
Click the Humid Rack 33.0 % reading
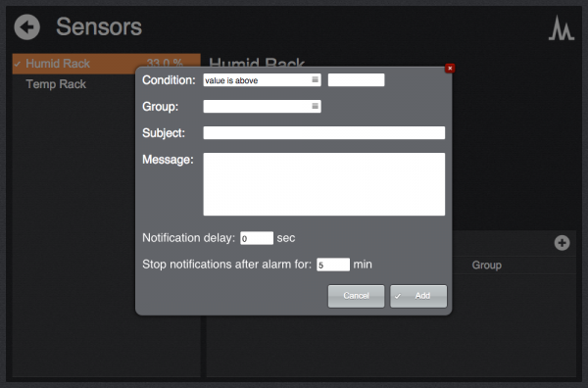pos(165,63)
